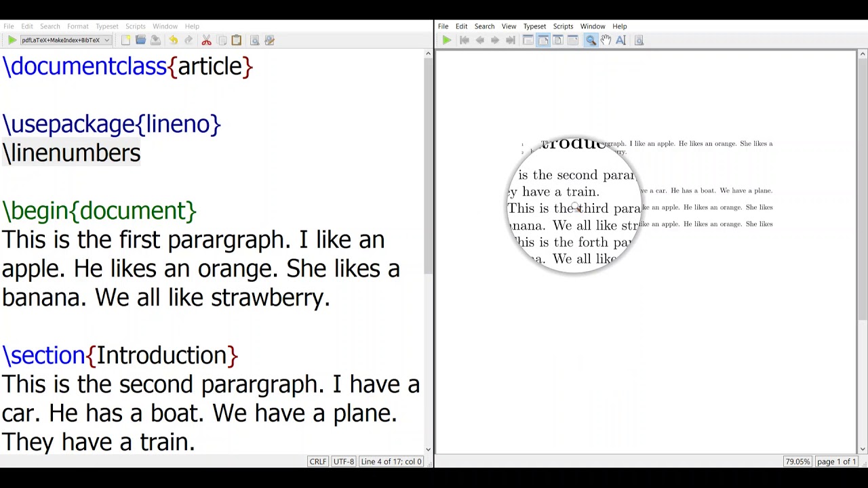Viewport: 868px width, 488px height.
Task: Run the green Typeset button in the PDF preview
Action: (x=447, y=41)
